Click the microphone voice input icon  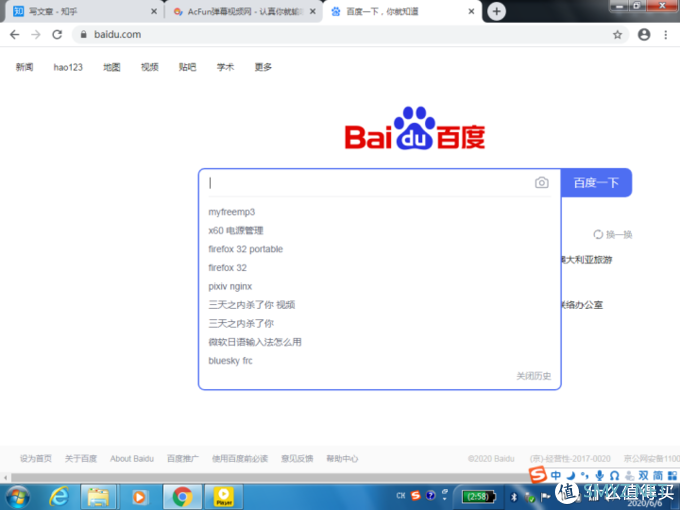[x=599, y=476]
